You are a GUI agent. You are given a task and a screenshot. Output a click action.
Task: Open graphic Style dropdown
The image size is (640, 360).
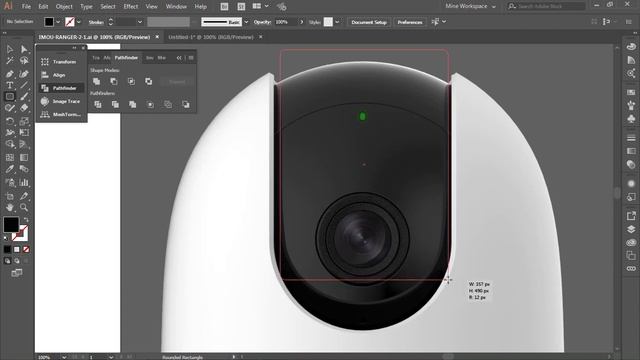click(x=337, y=22)
